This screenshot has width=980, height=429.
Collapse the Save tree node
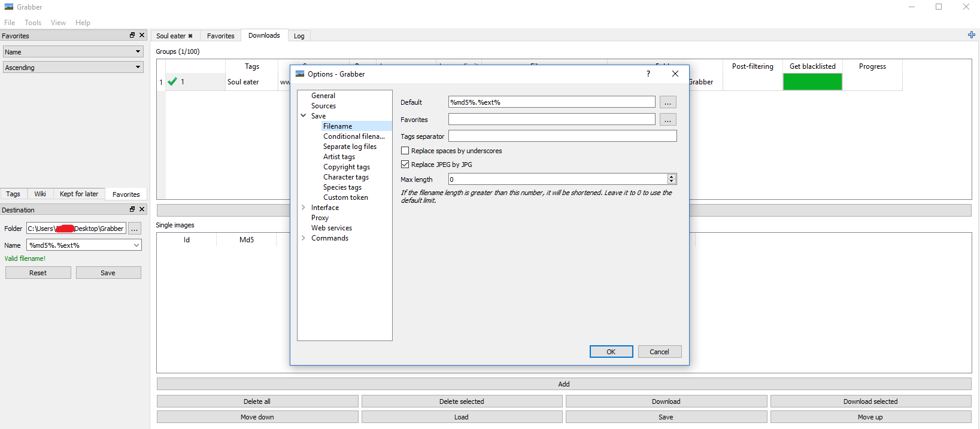click(x=304, y=116)
